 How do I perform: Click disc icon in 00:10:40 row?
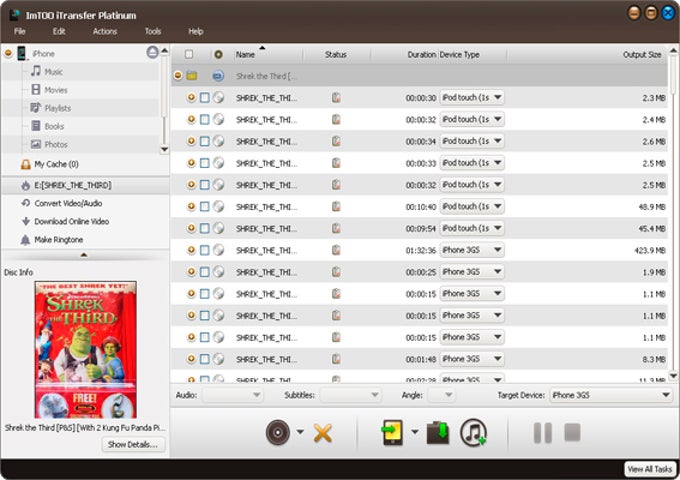click(x=219, y=206)
